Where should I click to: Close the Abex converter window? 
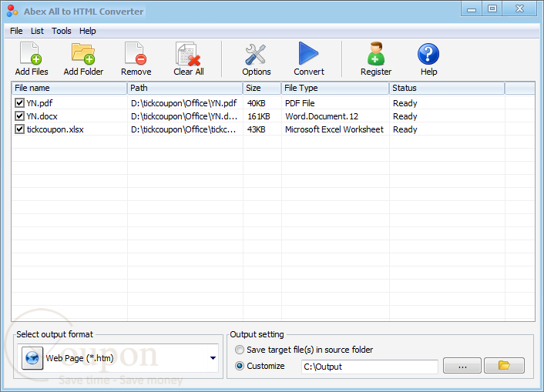519,9
